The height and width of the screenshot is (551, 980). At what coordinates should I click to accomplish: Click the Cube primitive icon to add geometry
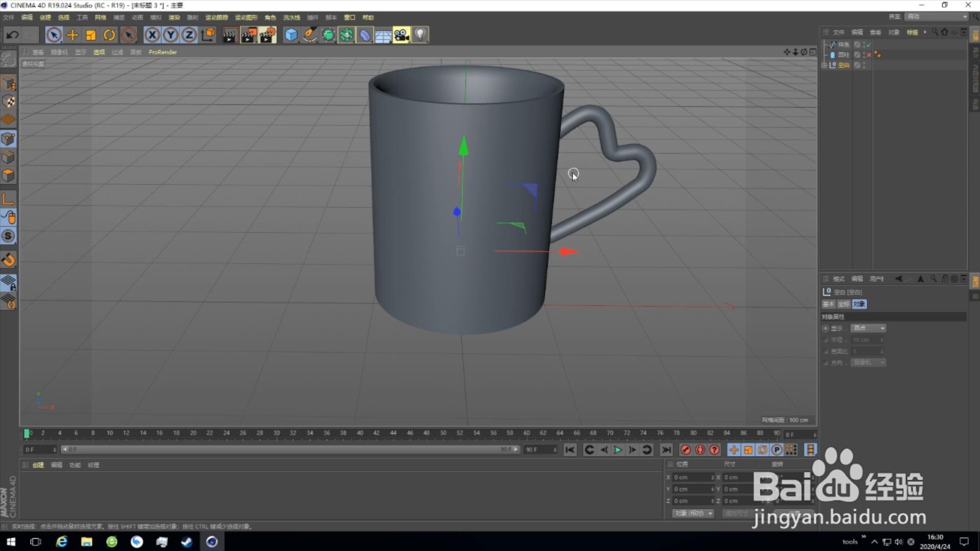click(x=290, y=35)
